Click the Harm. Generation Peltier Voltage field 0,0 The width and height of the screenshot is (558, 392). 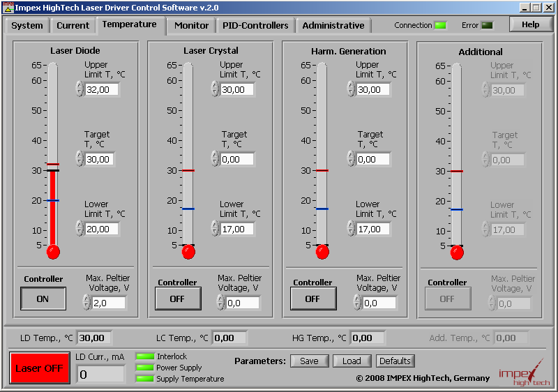[x=379, y=303]
